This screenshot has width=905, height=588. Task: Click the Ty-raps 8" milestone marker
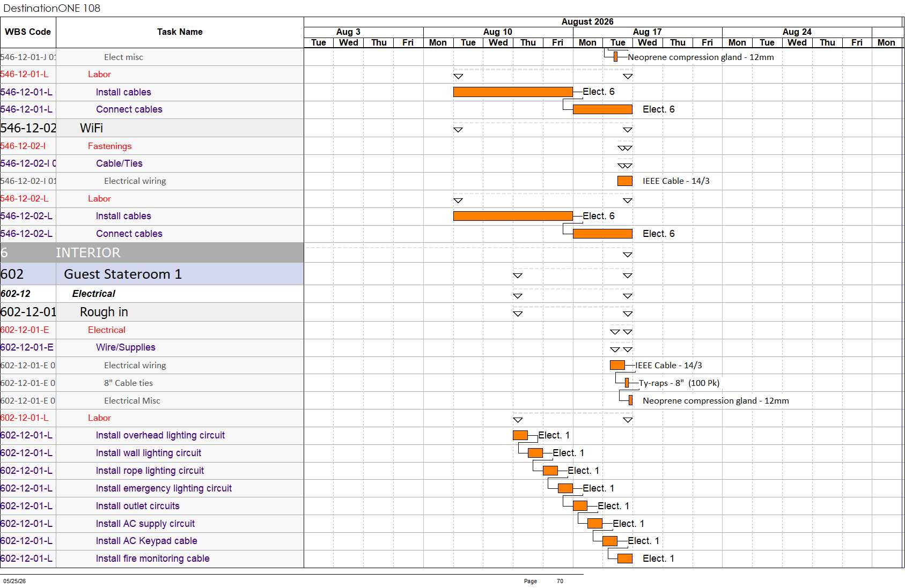pos(627,383)
